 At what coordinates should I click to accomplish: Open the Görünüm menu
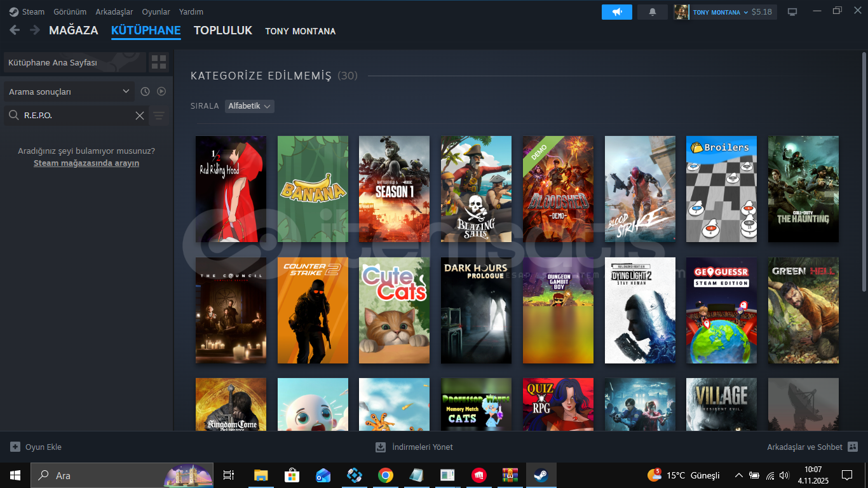pyautogui.click(x=70, y=12)
